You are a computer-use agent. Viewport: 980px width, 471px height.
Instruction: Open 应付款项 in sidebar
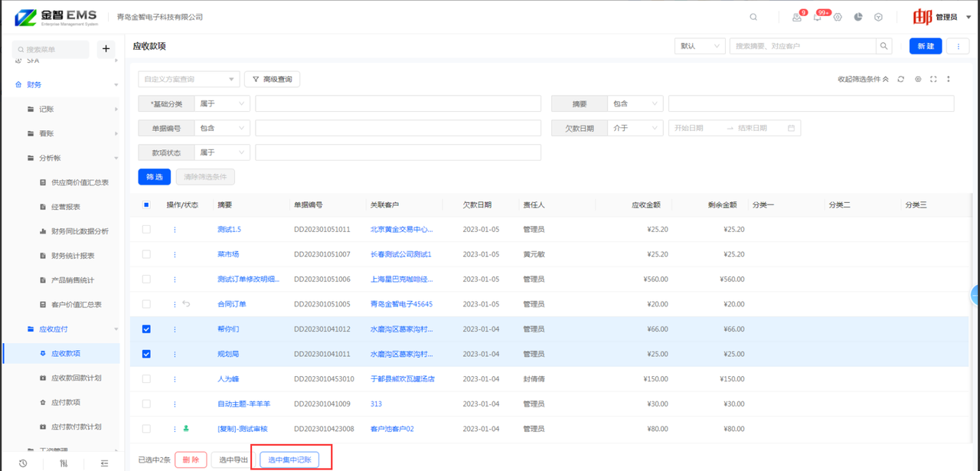click(65, 402)
